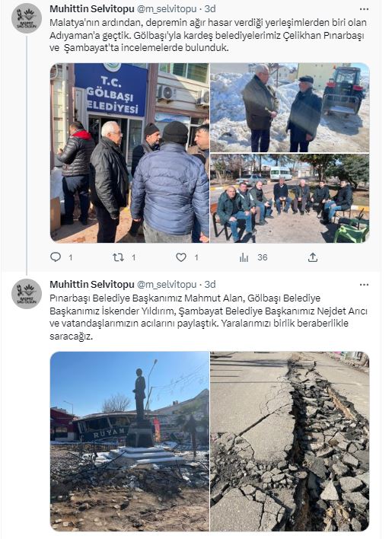Open the first tweet's profile avatar
Image resolution: width=392 pixels, height=539 pixels.
(27, 18)
